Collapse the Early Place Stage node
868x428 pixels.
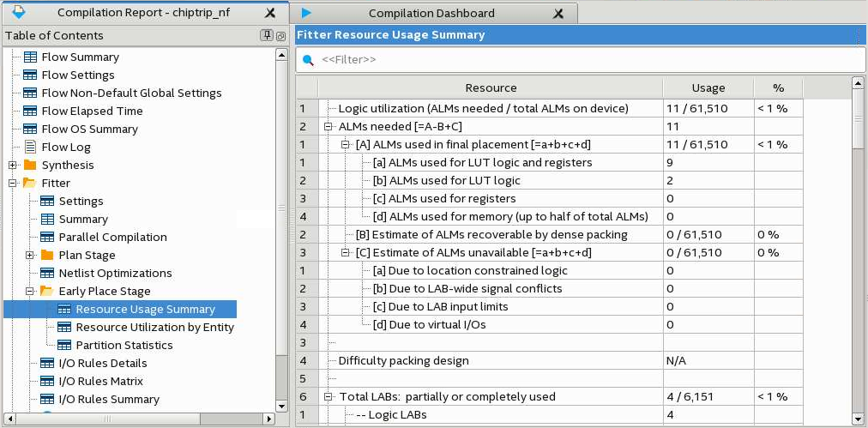point(30,291)
